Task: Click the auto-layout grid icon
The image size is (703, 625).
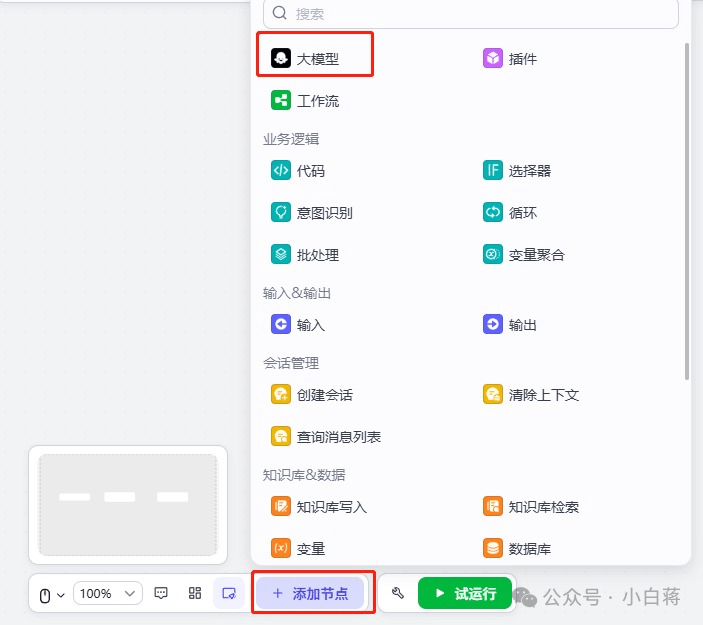Action: (195, 594)
